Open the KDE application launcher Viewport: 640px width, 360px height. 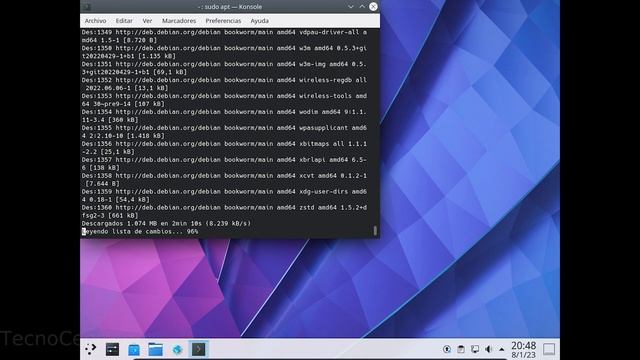[x=90, y=349]
